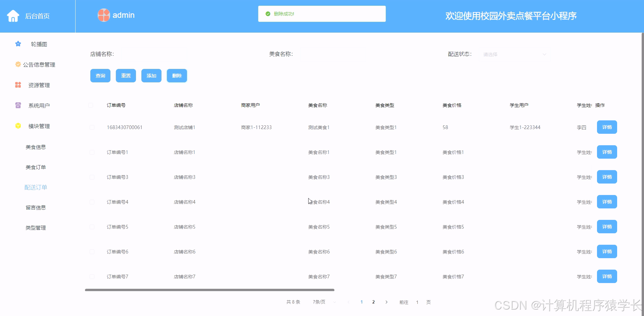The image size is (644, 316).
Task: Select 类型管理 submenu item
Action: pyautogui.click(x=36, y=228)
